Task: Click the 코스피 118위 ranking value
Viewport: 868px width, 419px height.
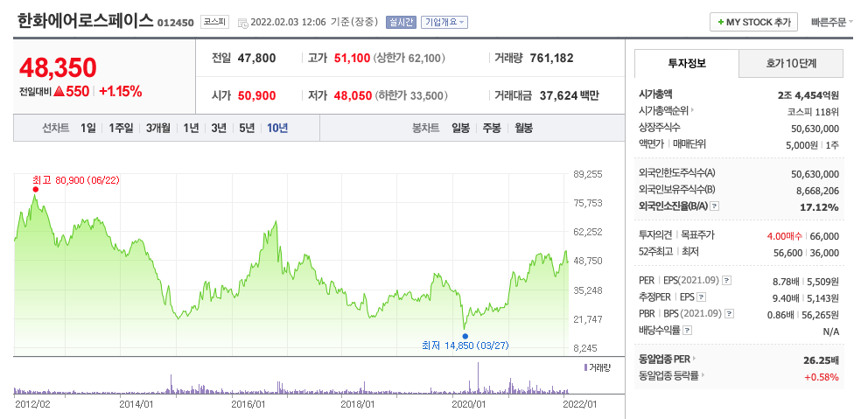Action: tap(813, 111)
